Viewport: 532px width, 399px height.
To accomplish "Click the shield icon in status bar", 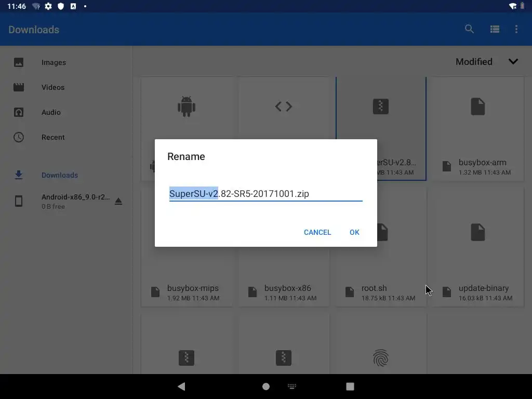I will point(61,6).
